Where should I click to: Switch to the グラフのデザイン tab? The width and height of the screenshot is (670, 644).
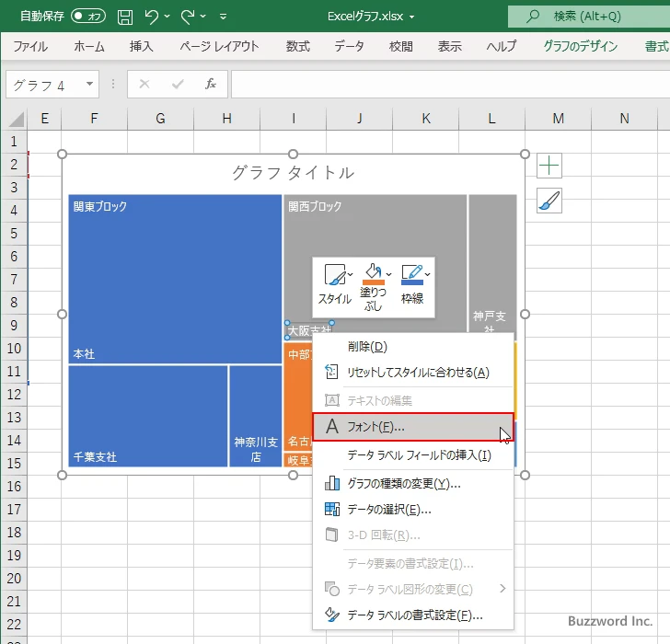pos(580,46)
